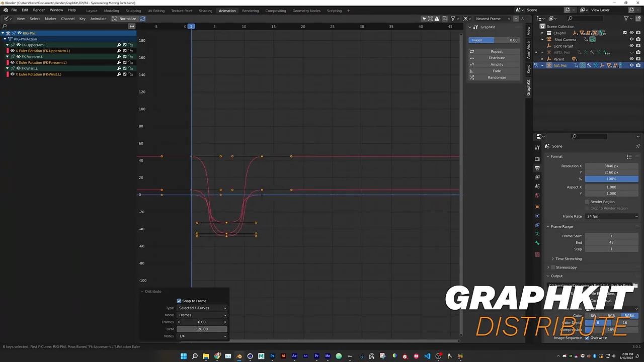Open the Blender icon in the Windows taskbar
This screenshot has width=644, height=362.
pyautogui.click(x=239, y=356)
